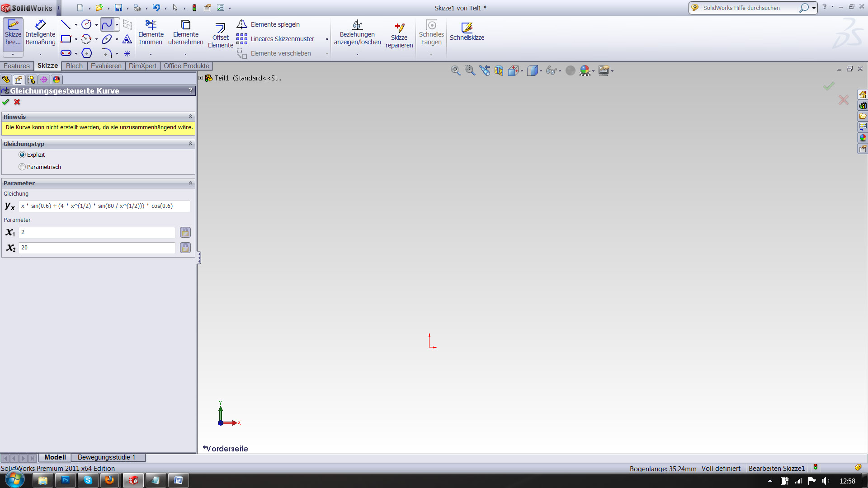Image resolution: width=868 pixels, height=488 pixels.
Task: Select the Parametrisch equation type
Action: [x=22, y=167]
